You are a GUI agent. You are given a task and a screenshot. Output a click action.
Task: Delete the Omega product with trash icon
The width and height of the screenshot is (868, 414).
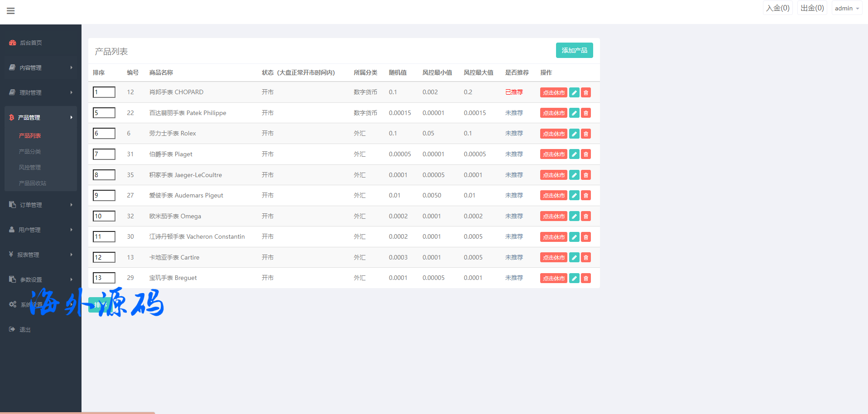point(586,217)
